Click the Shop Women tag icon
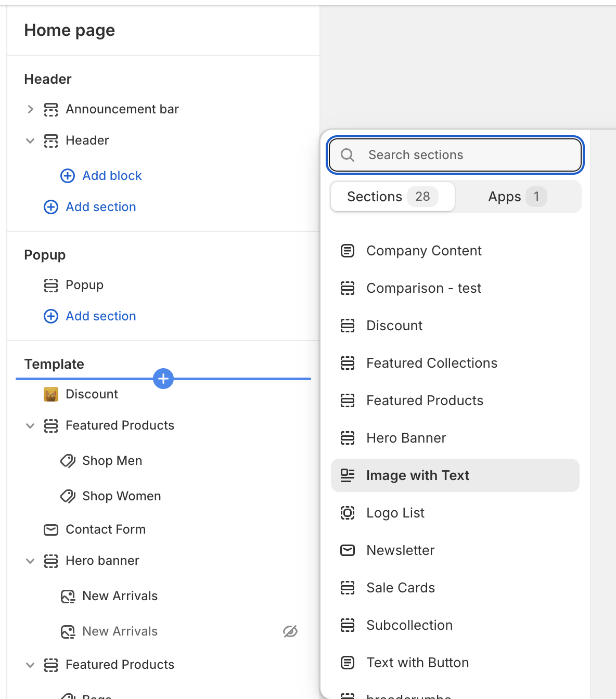The image size is (616, 699). tap(68, 497)
